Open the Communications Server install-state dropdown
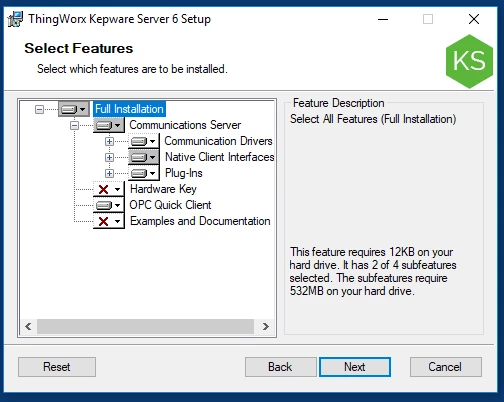504x402 pixels. pyautogui.click(x=109, y=125)
